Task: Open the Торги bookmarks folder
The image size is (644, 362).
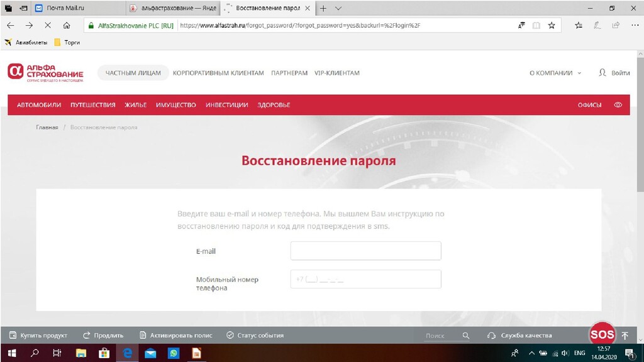Action: tap(67, 42)
